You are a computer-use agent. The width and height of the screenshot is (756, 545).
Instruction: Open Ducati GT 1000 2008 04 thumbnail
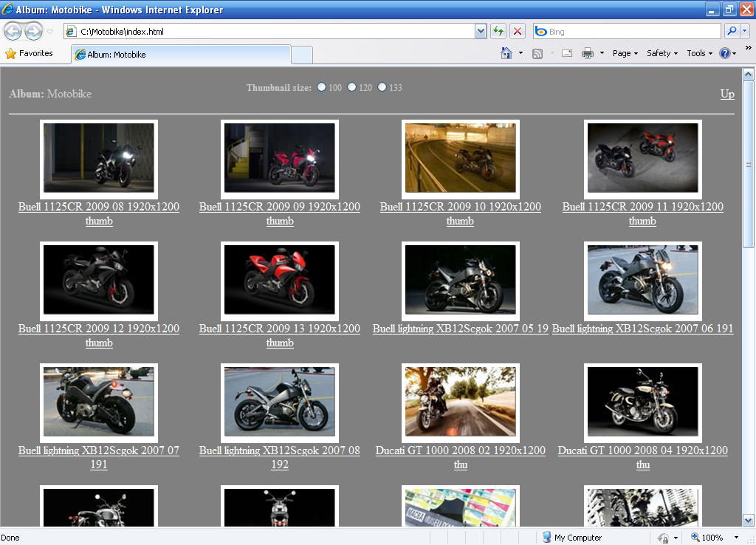tap(643, 402)
